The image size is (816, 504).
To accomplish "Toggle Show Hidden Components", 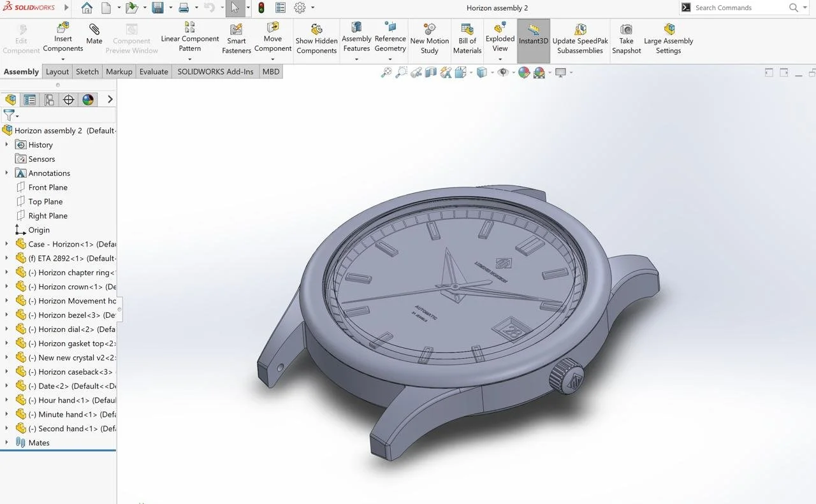I will [x=316, y=38].
